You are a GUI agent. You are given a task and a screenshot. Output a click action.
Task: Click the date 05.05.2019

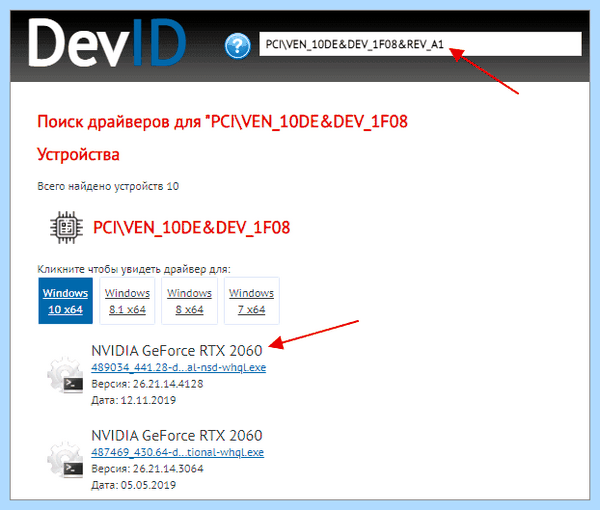pos(148,485)
